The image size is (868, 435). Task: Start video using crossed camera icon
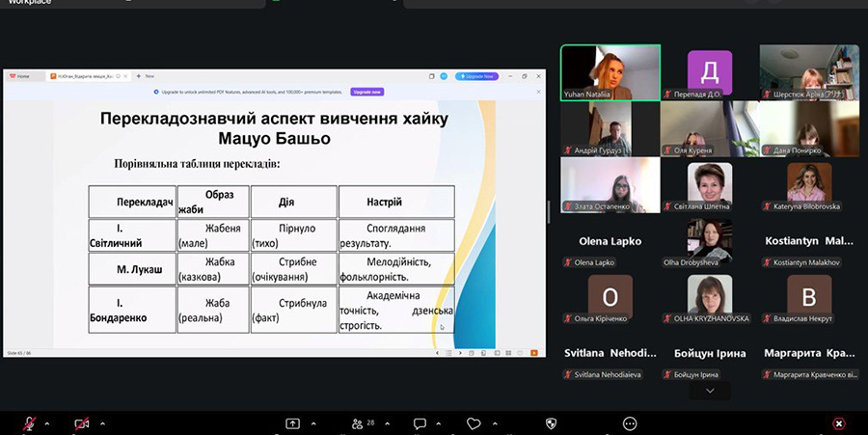(x=82, y=424)
